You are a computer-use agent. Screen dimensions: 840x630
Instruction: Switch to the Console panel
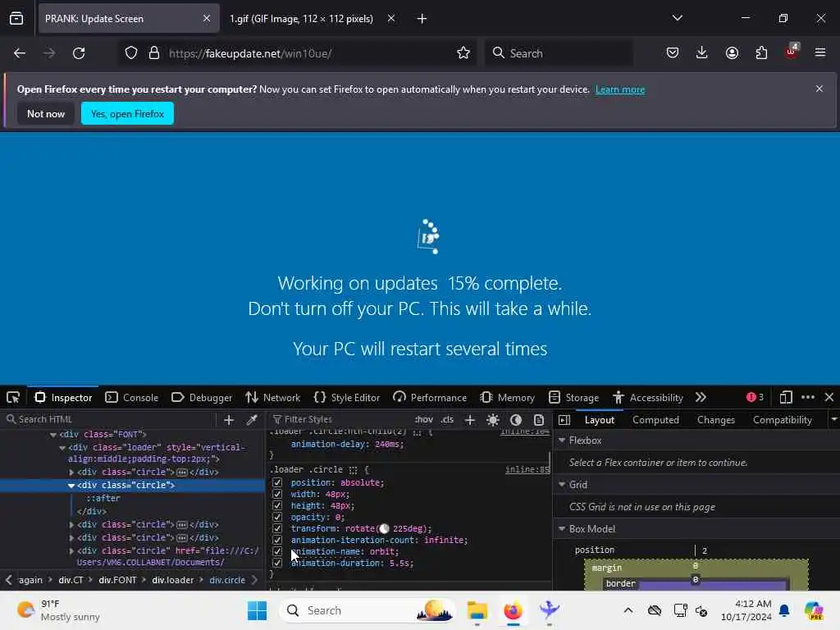click(x=132, y=398)
